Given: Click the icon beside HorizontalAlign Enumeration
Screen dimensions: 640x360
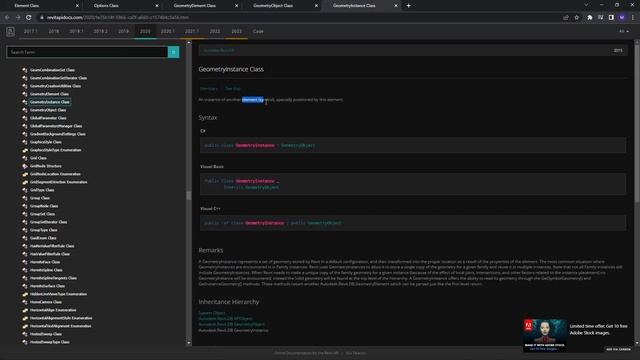Looking at the screenshot, I should pos(25,310).
